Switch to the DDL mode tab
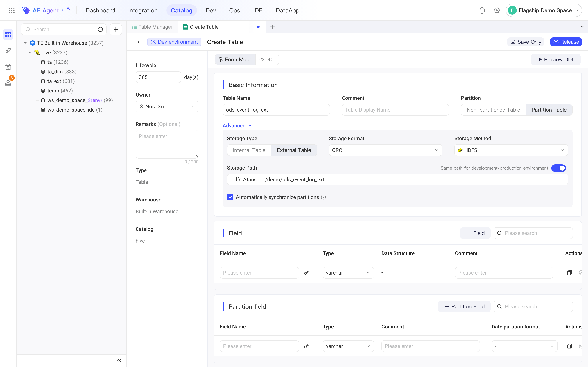 click(x=267, y=59)
